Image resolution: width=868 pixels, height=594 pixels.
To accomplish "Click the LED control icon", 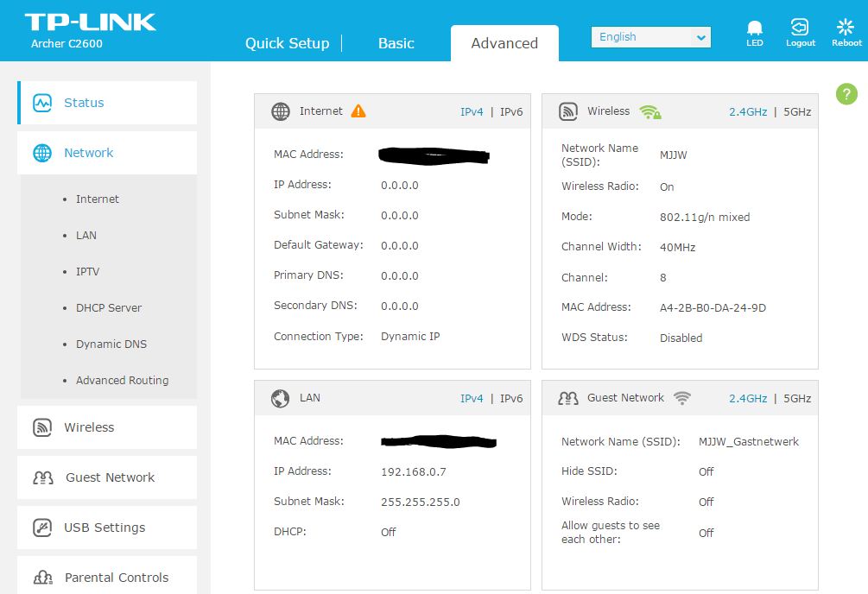I will [755, 28].
